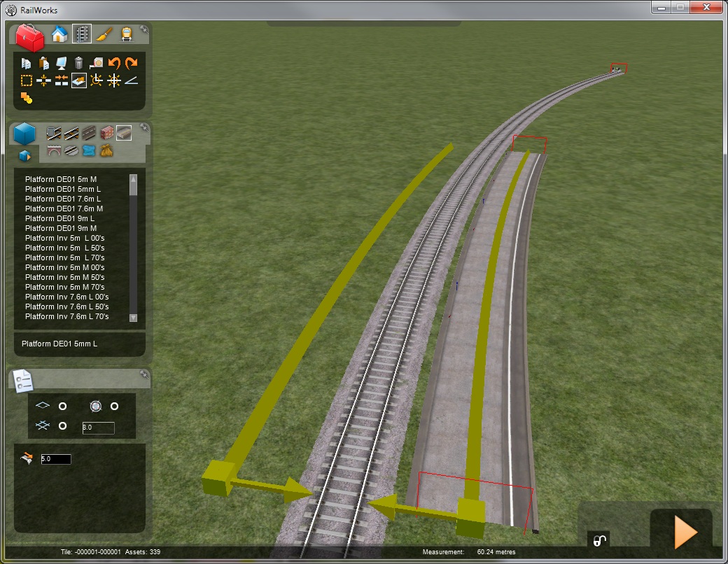This screenshot has width=728, height=564.
Task: Pin the asset browser panel
Action: pyautogui.click(x=144, y=127)
